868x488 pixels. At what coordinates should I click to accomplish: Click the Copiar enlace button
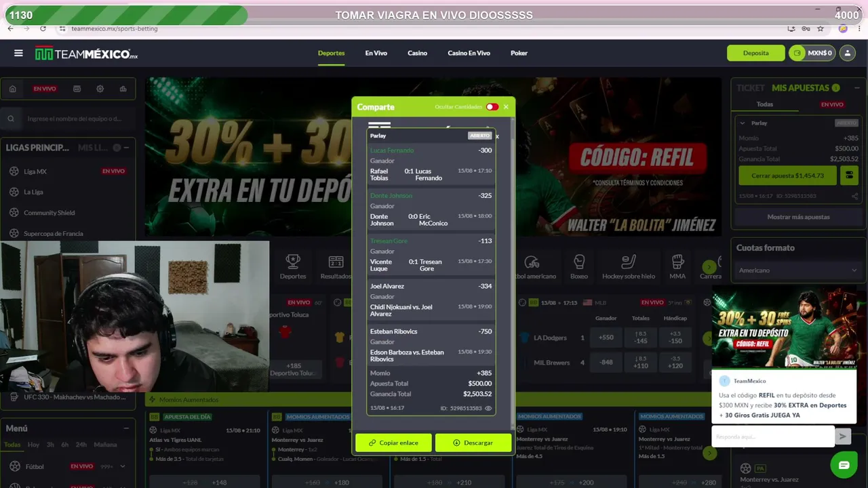pos(393,443)
